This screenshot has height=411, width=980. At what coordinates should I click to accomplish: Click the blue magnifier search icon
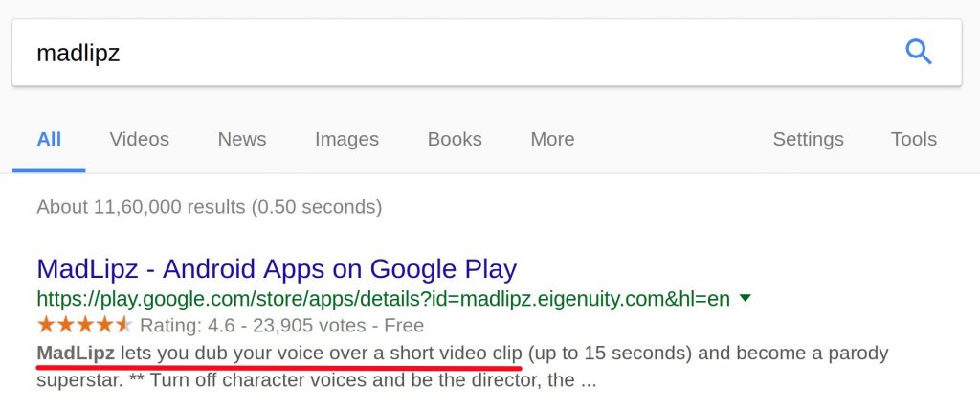919,52
